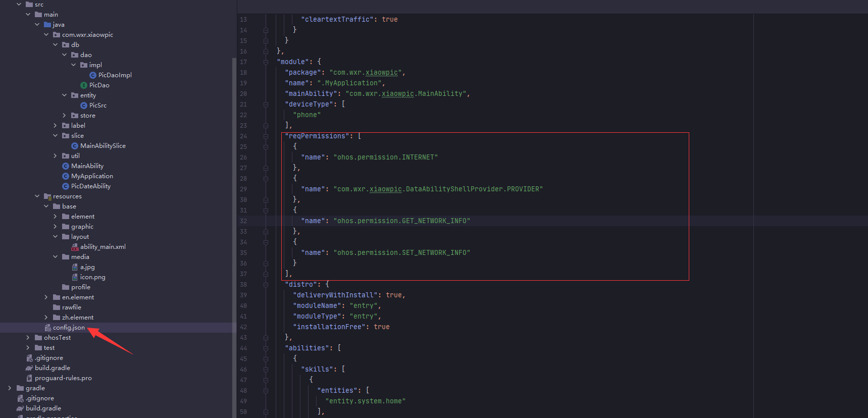Image resolution: width=868 pixels, height=418 pixels.
Task: Click the rawfile folder icon
Action: [x=57, y=307]
